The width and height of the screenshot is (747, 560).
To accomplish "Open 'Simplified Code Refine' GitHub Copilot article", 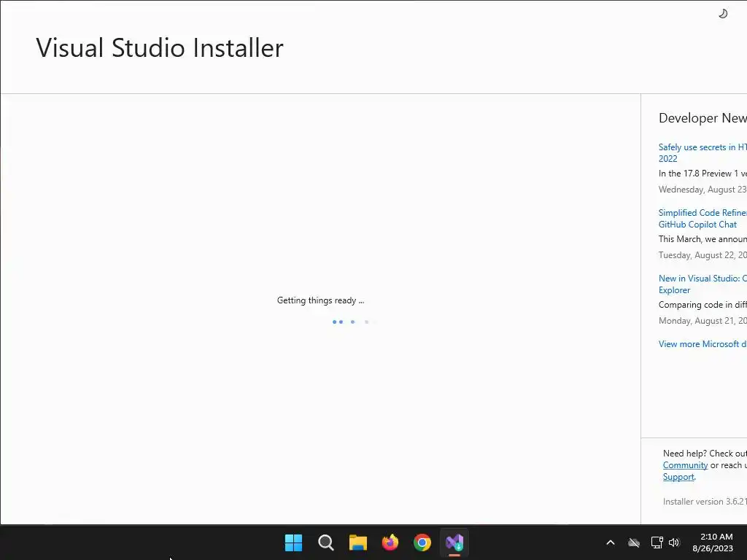I will point(703,219).
